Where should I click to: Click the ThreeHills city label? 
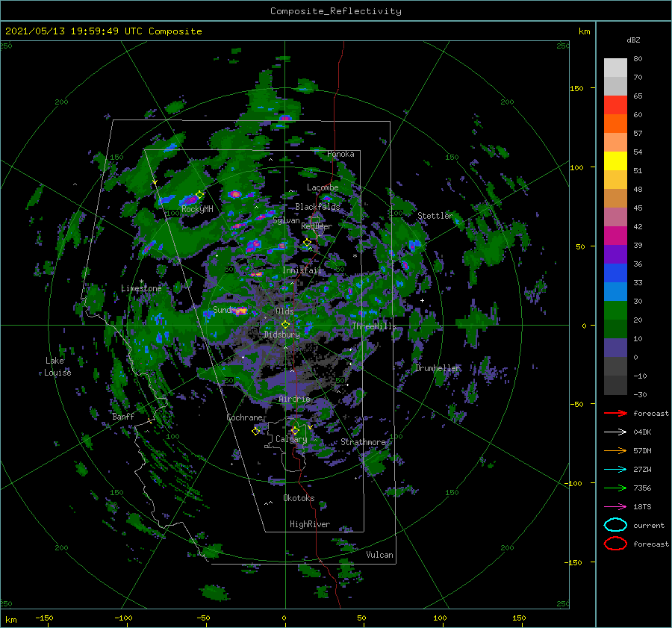click(374, 326)
